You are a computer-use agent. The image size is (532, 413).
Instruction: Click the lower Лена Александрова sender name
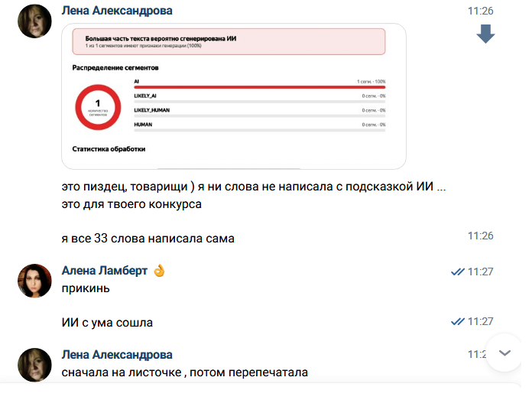pyautogui.click(x=117, y=355)
